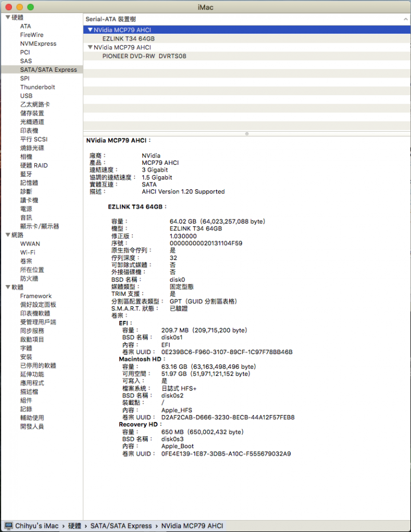Open 偏好設定面板 section
Viewport: 411px width, 532px height.
pyautogui.click(x=38, y=304)
